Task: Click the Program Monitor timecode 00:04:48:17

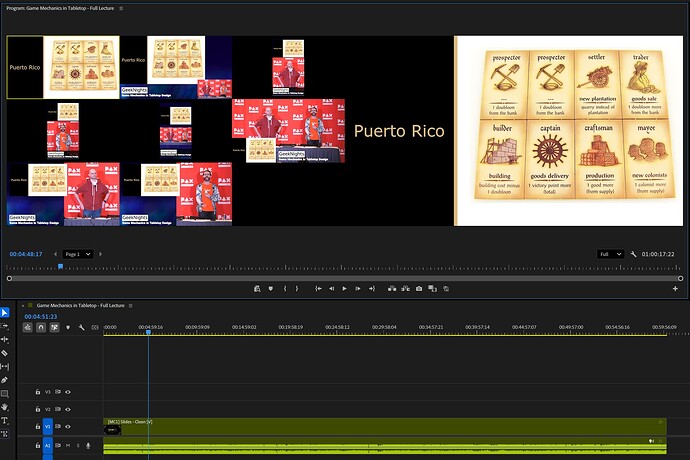Action: (x=26, y=254)
